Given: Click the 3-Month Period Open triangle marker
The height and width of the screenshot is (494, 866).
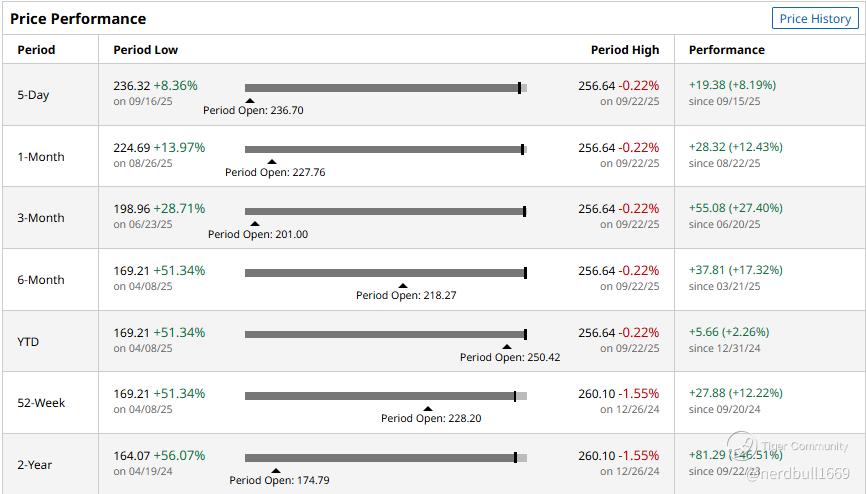Looking at the screenshot, I should point(255,224).
